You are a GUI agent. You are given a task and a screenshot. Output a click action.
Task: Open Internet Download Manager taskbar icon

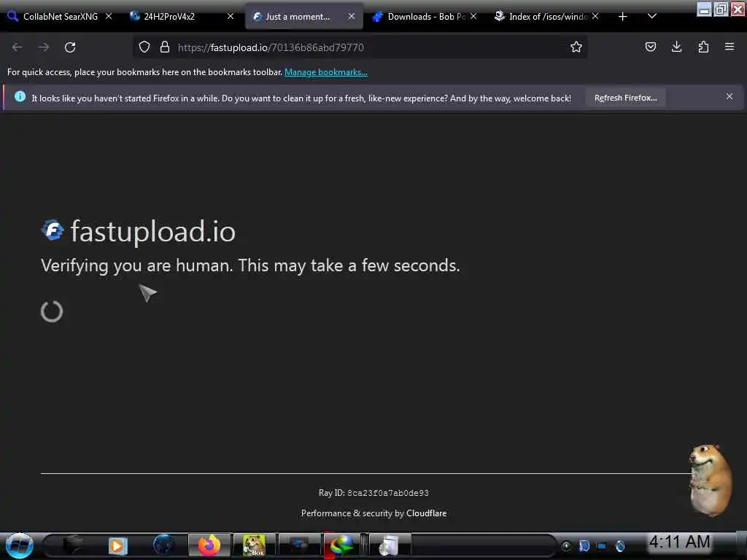coord(342,545)
